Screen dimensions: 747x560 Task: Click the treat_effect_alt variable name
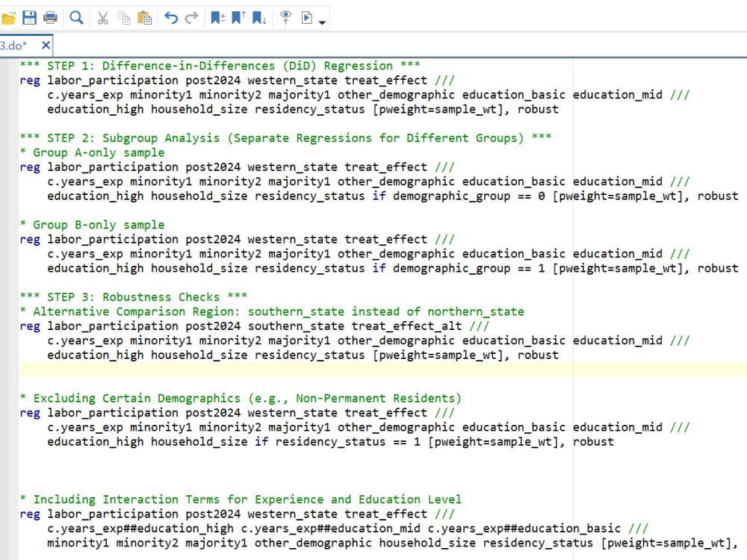pos(406,326)
